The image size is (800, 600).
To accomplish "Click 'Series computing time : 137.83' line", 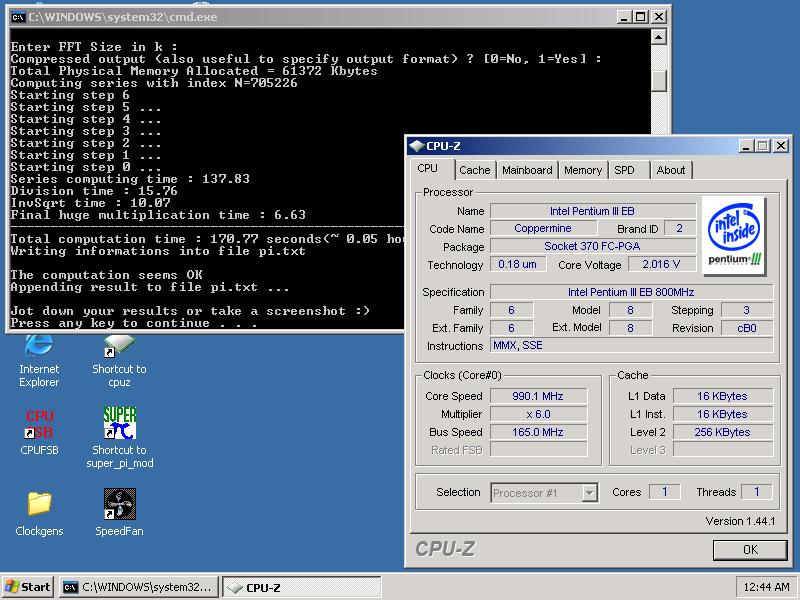I will point(130,179).
